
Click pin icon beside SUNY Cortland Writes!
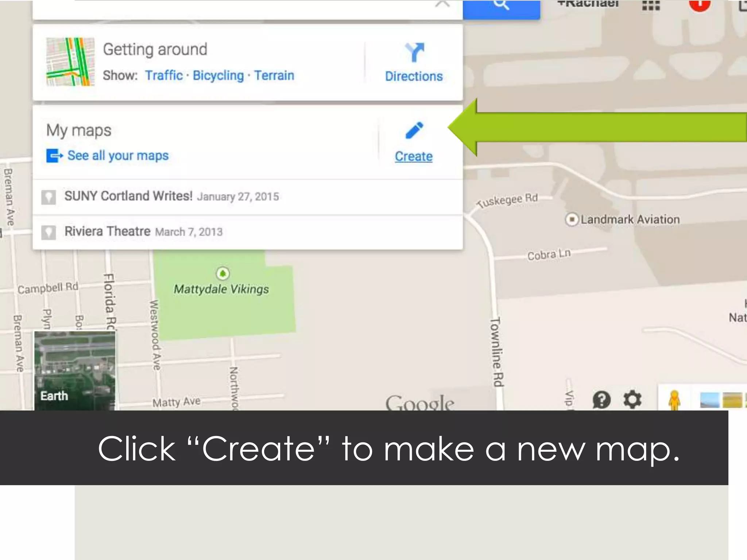(49, 197)
